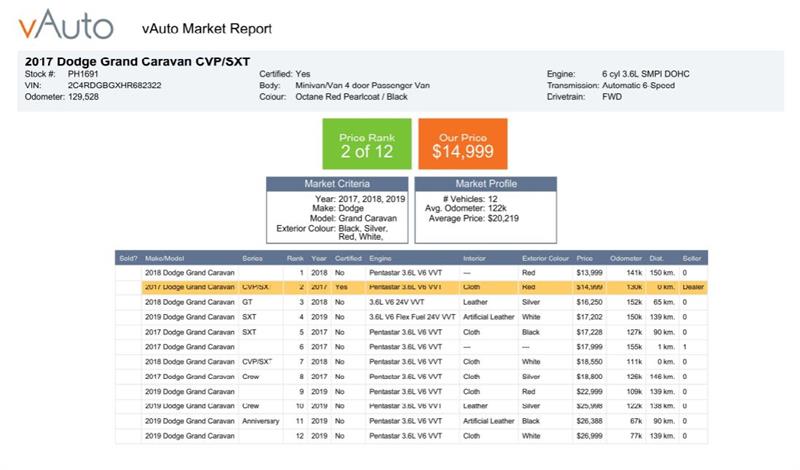
Task: Click the 6 cyl 3.6L SMPI DOHC engine text
Action: 645,74
